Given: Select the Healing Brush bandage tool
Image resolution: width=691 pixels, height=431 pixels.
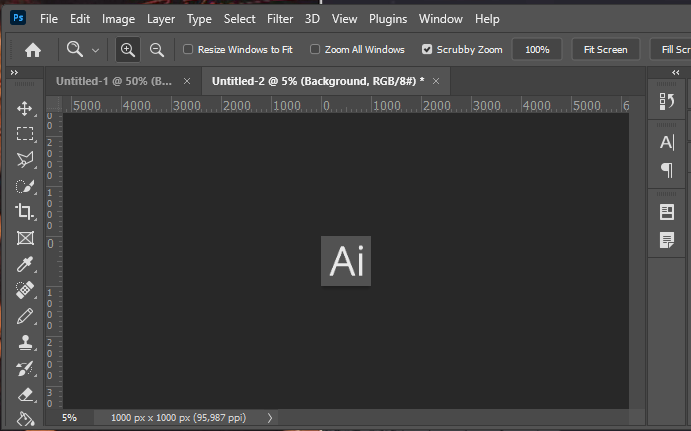Looking at the screenshot, I should click(25, 290).
